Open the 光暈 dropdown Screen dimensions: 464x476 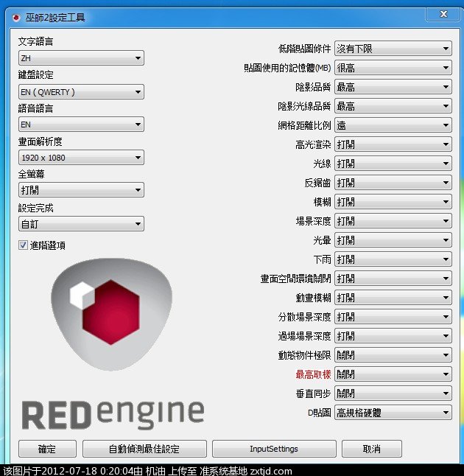(x=393, y=239)
